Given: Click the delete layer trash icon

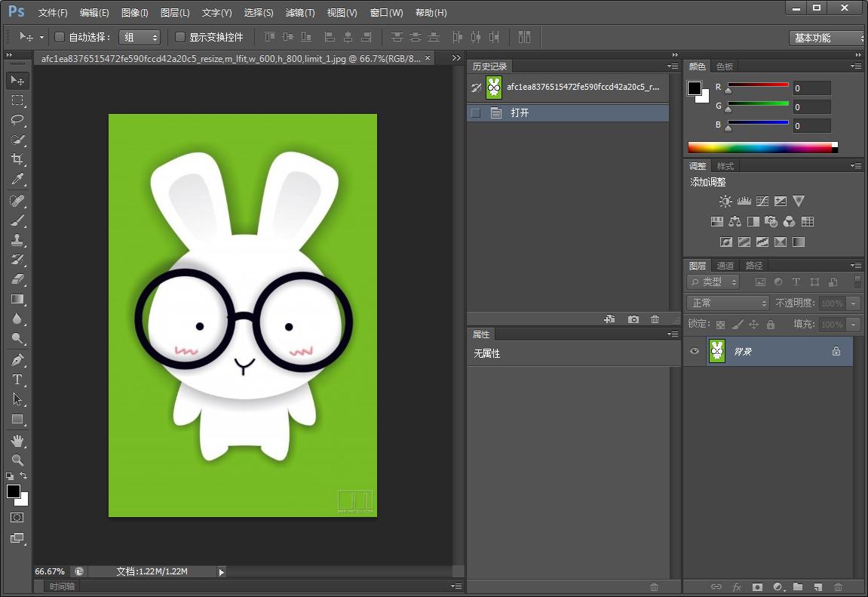Looking at the screenshot, I should tap(837, 586).
